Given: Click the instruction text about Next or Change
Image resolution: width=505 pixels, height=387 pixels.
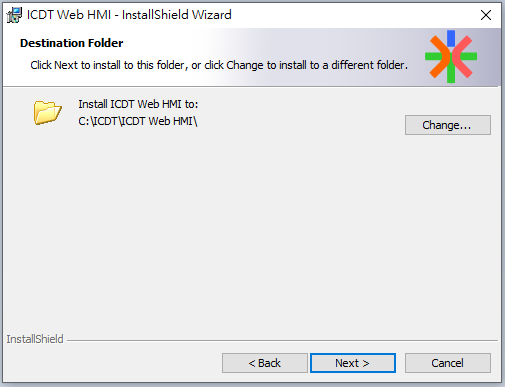Looking at the screenshot, I should coord(219,65).
